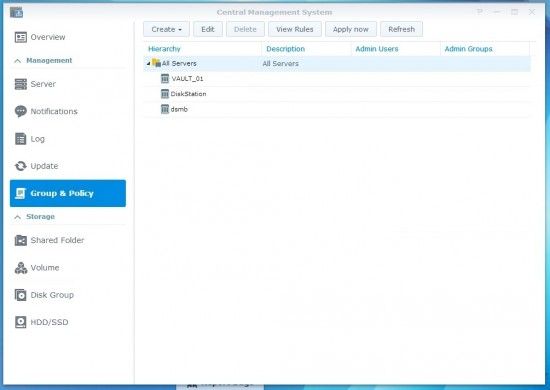
Task: Click the All Servers folder icon
Action: pyautogui.click(x=156, y=63)
